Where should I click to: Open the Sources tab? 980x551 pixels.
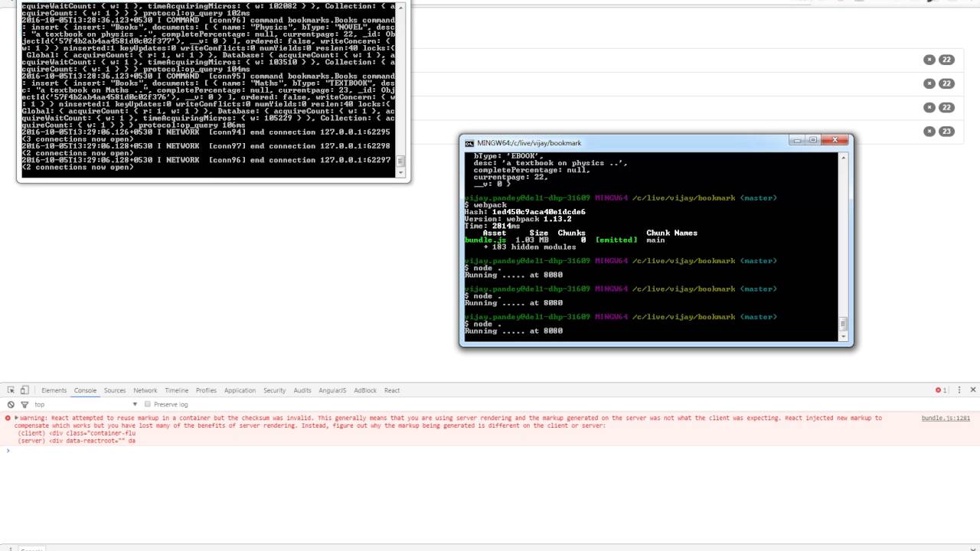coord(115,390)
